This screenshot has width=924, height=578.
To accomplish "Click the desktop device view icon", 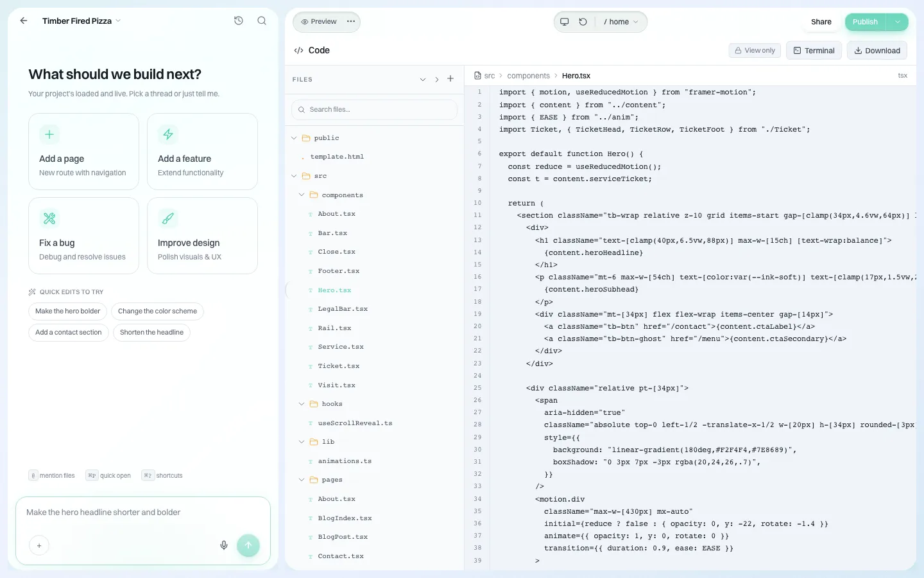I will coord(565,21).
